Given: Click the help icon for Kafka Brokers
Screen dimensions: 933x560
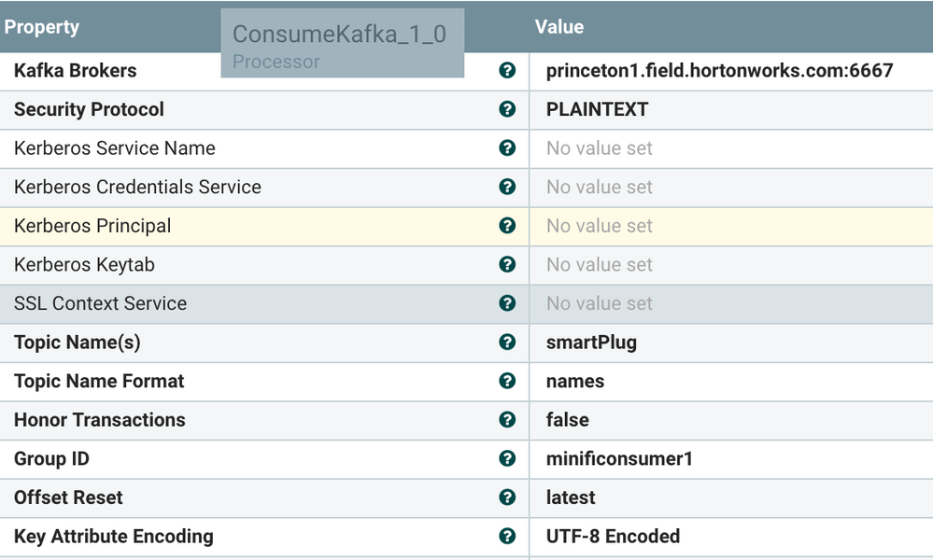Looking at the screenshot, I should tap(507, 70).
